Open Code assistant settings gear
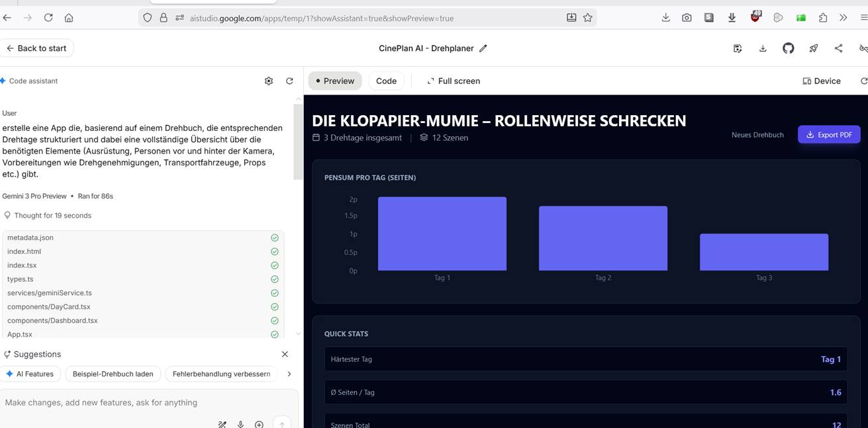The width and height of the screenshot is (868, 428). (269, 81)
